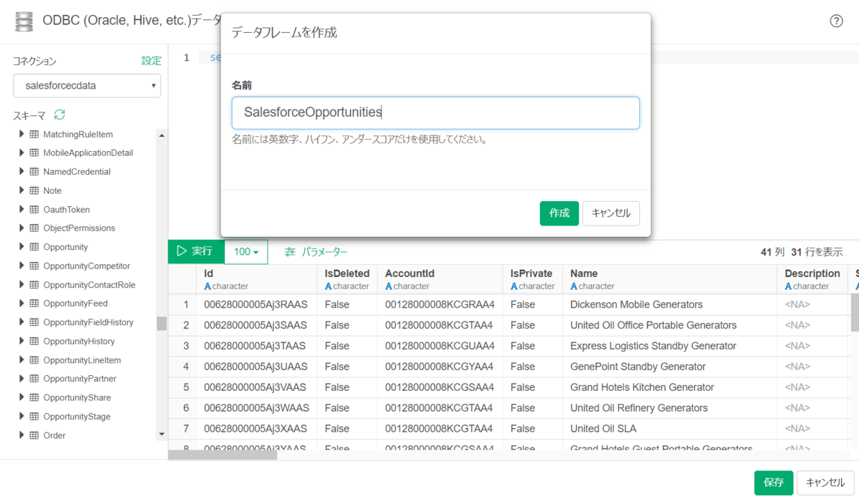Open the salesforcecdata connection dropdown

(87, 86)
